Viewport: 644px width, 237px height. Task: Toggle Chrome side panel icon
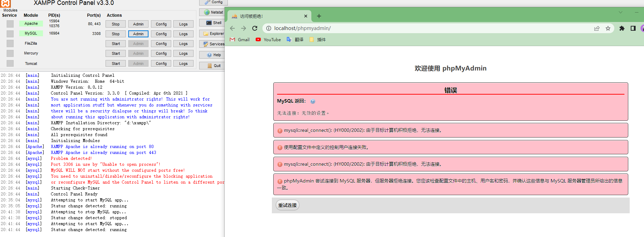point(633,28)
